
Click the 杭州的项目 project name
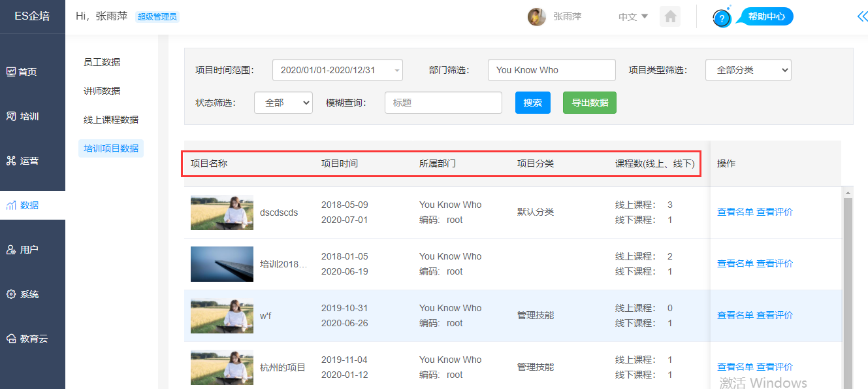tap(283, 367)
